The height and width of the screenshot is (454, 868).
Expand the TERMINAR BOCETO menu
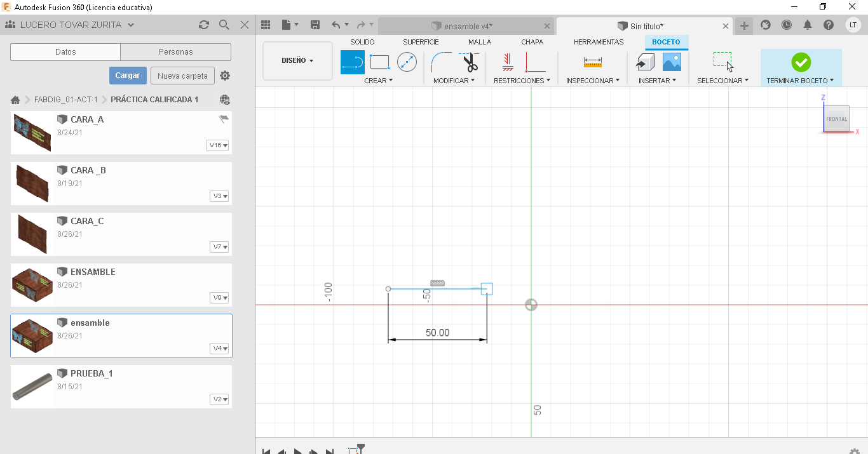click(800, 81)
